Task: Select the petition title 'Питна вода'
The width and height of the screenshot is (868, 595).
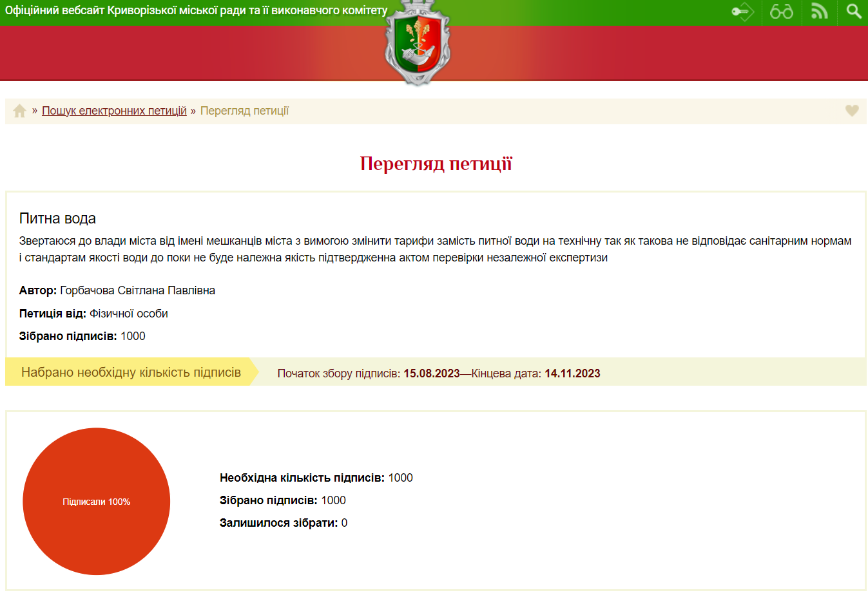Action: point(57,218)
